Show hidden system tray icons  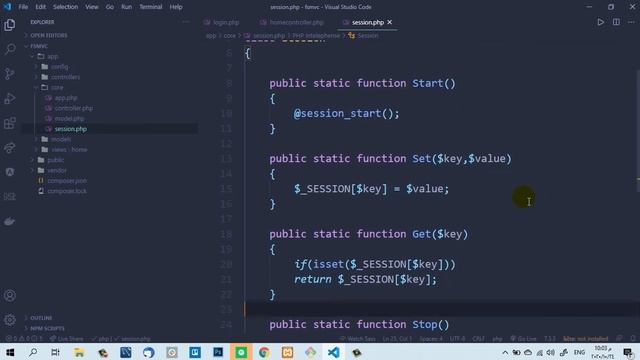click(505, 353)
